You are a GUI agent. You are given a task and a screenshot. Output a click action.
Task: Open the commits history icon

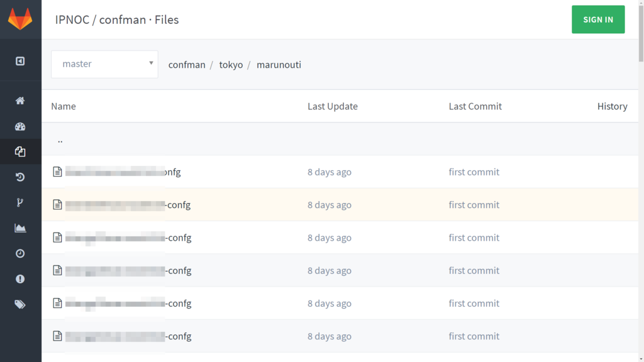pyautogui.click(x=20, y=177)
